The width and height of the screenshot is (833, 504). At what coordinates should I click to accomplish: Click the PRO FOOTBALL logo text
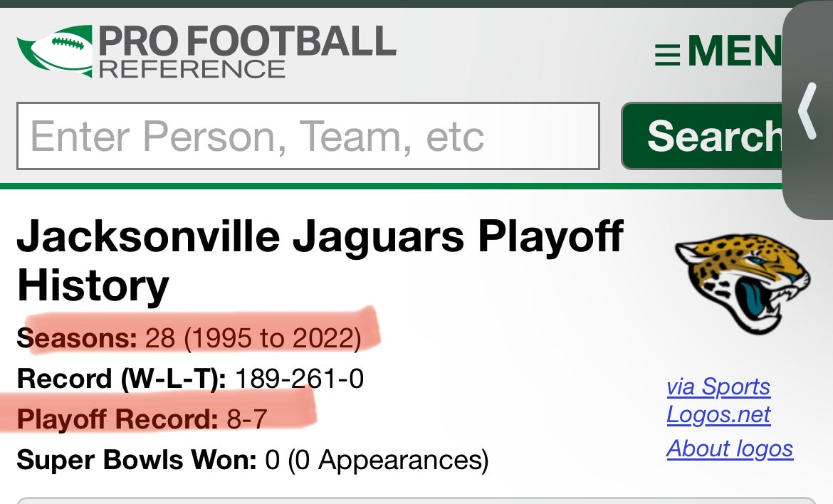(247, 42)
